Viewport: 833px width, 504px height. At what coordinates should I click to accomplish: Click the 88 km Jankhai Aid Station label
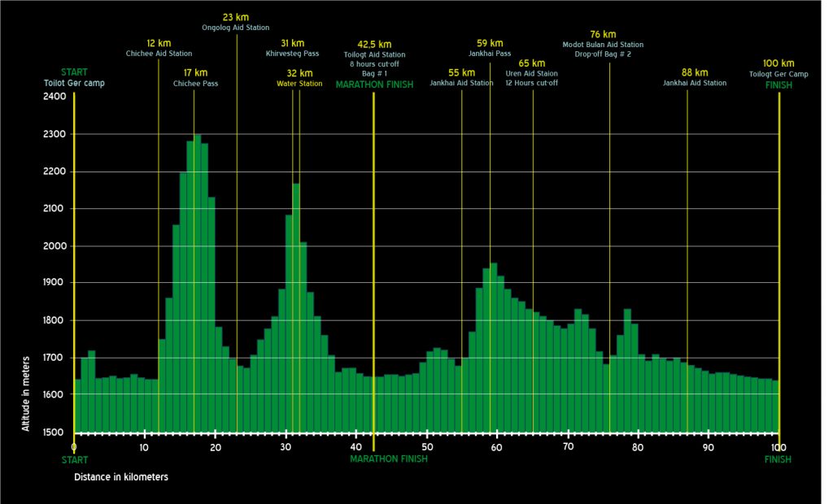point(695,78)
